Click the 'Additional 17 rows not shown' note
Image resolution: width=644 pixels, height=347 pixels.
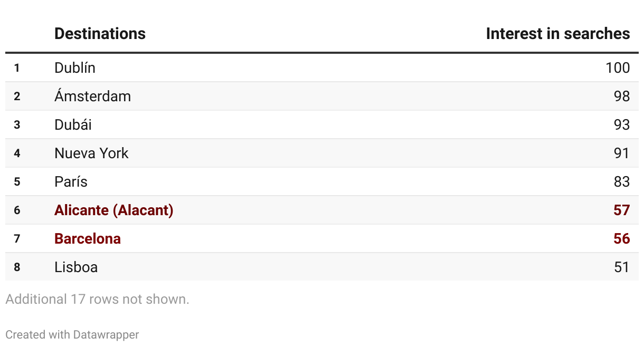click(97, 299)
